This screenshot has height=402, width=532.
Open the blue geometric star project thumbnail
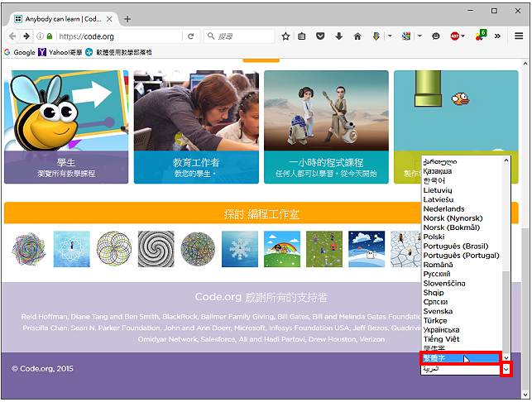72,249
